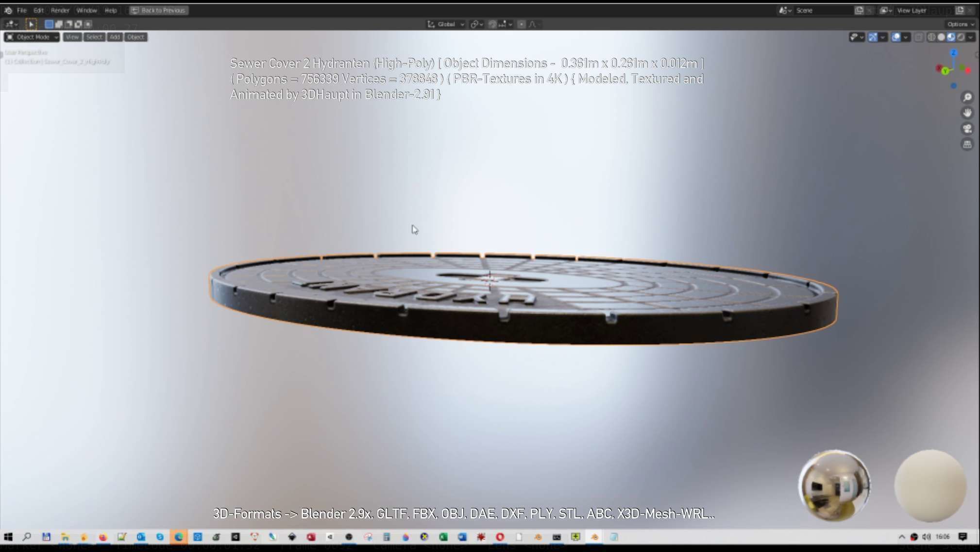Open the File menu
This screenshot has width=980, height=552.
point(22,10)
